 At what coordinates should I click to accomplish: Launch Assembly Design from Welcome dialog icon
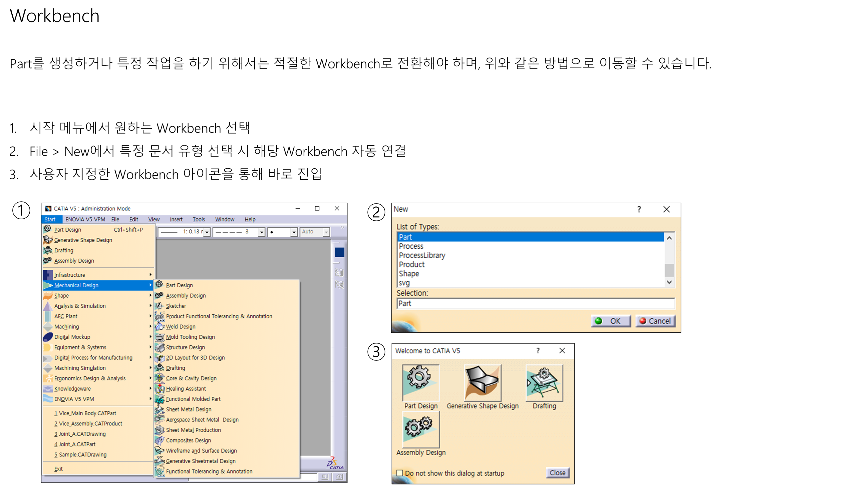pyautogui.click(x=420, y=429)
